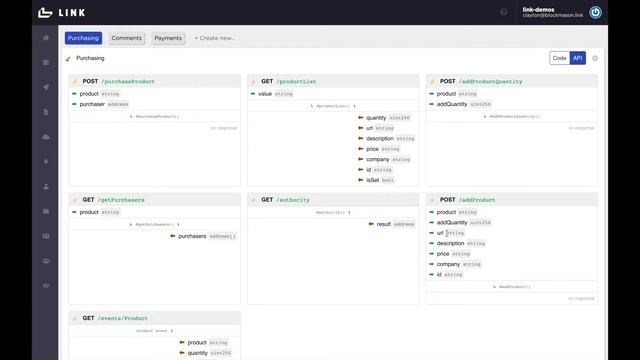The height and width of the screenshot is (360, 640).
Task: Select id string parameter in addProduct
Action: (446, 275)
